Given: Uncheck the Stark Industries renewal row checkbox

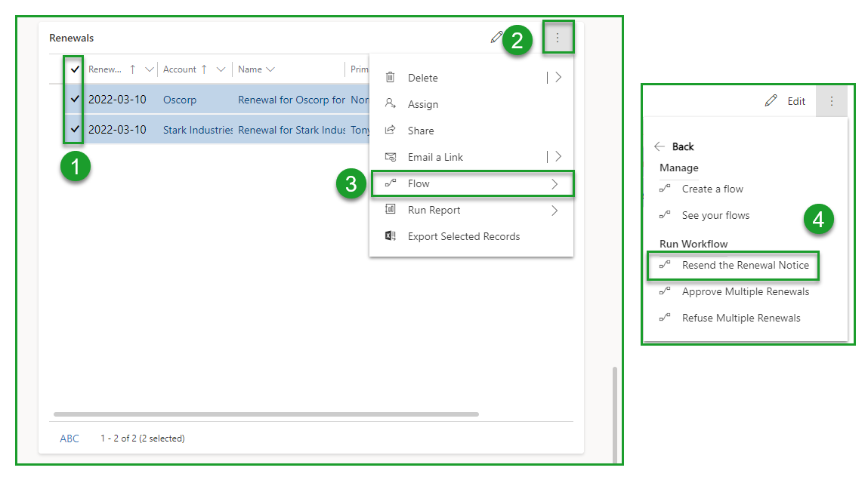Looking at the screenshot, I should pos(73,129).
